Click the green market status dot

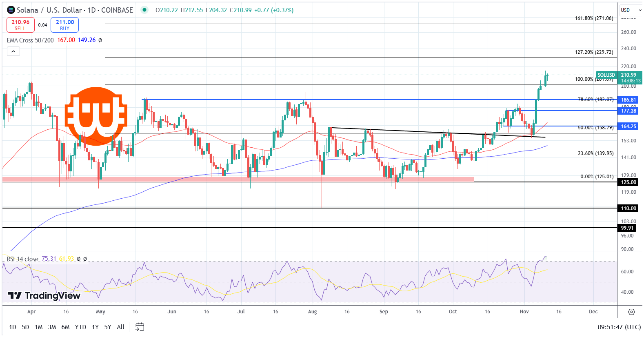click(144, 10)
